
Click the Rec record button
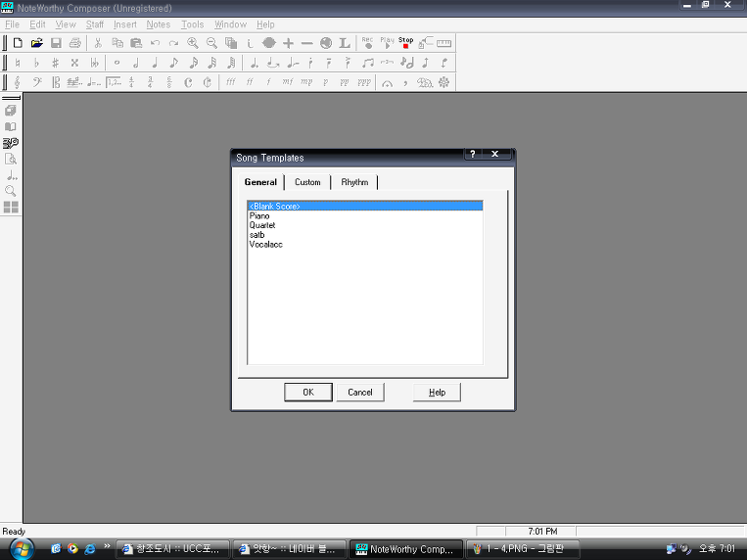tap(367, 43)
